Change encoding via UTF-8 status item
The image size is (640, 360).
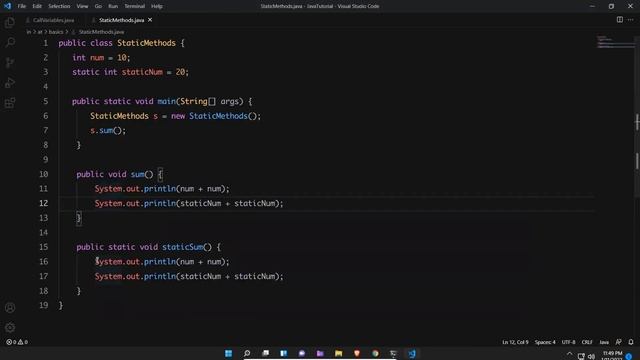coord(568,342)
